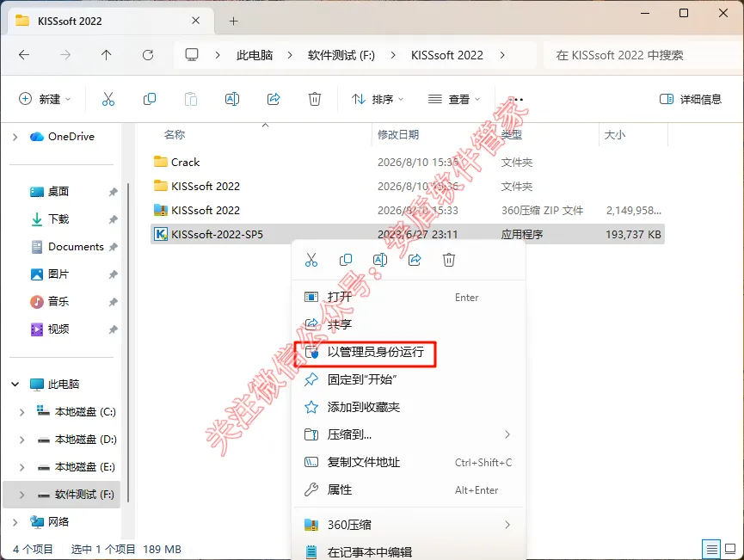Viewport: 744px width, 560px height.
Task: Choose 复制文件地址 from context menu
Action: 409,462
